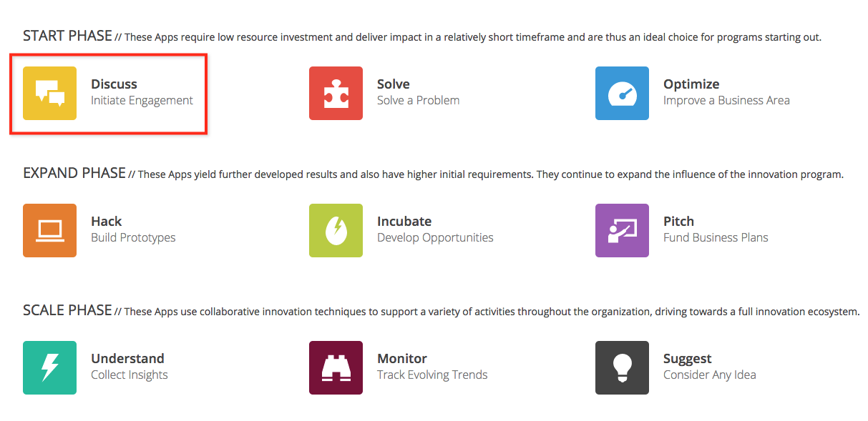Click the yellow Discuss speech bubbles icon

pyautogui.click(x=49, y=93)
